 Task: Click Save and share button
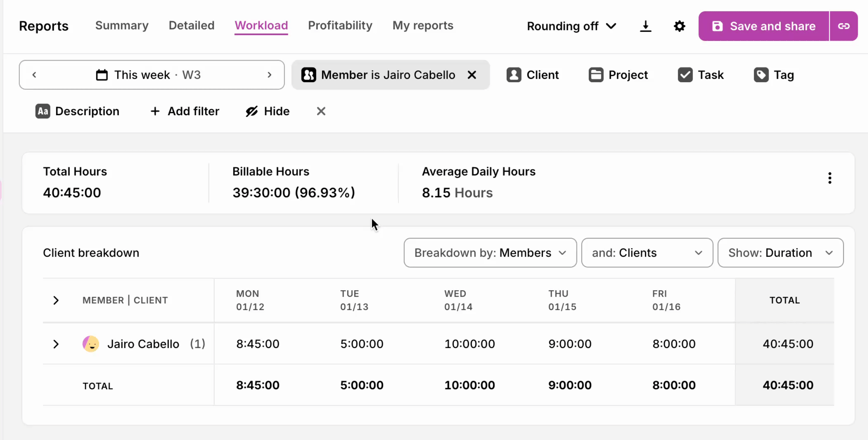(x=764, y=26)
